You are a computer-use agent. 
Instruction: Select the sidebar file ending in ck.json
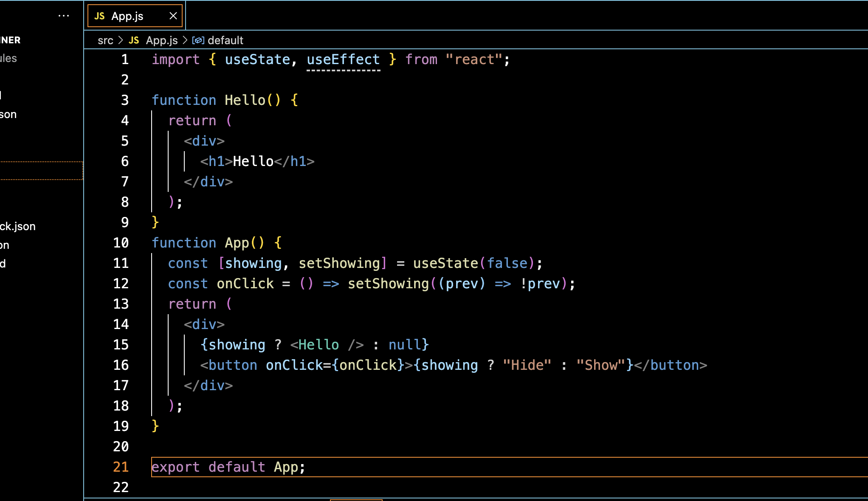click(18, 226)
